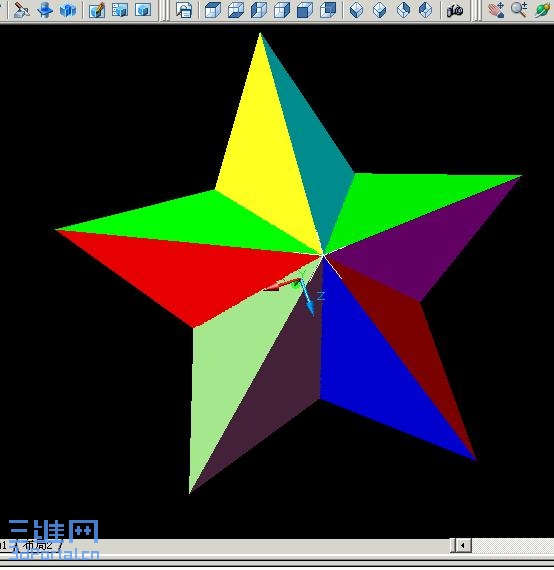
Task: Activate the Pan realtime hand tool
Action: click(496, 10)
